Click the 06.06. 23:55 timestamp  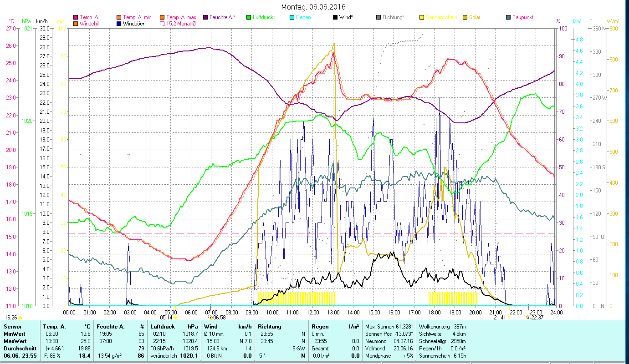point(20,355)
